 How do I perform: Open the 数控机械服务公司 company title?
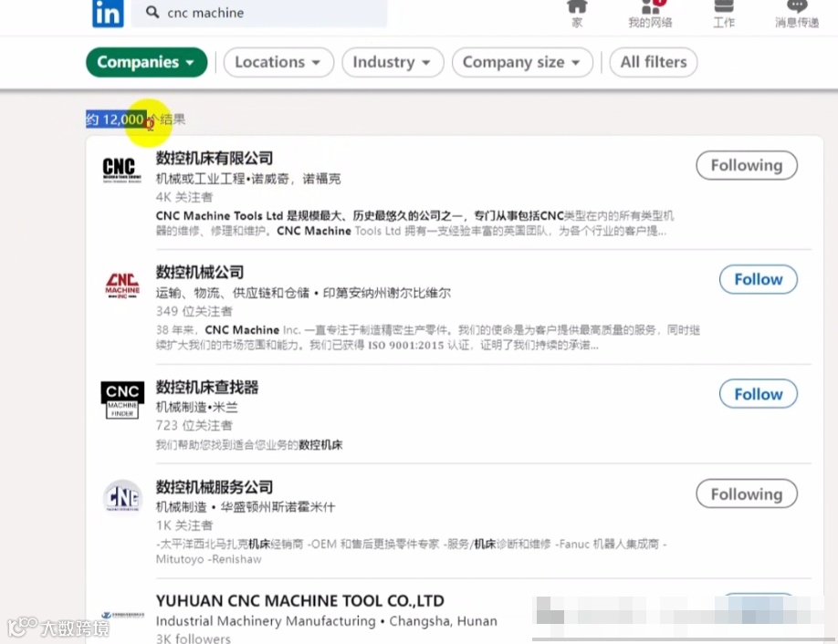click(x=215, y=487)
